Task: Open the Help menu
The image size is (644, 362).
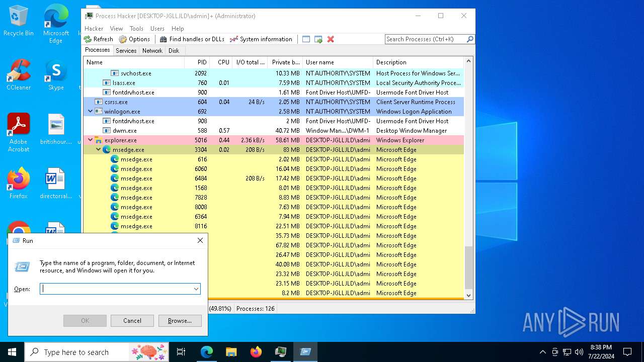Action: click(x=178, y=29)
